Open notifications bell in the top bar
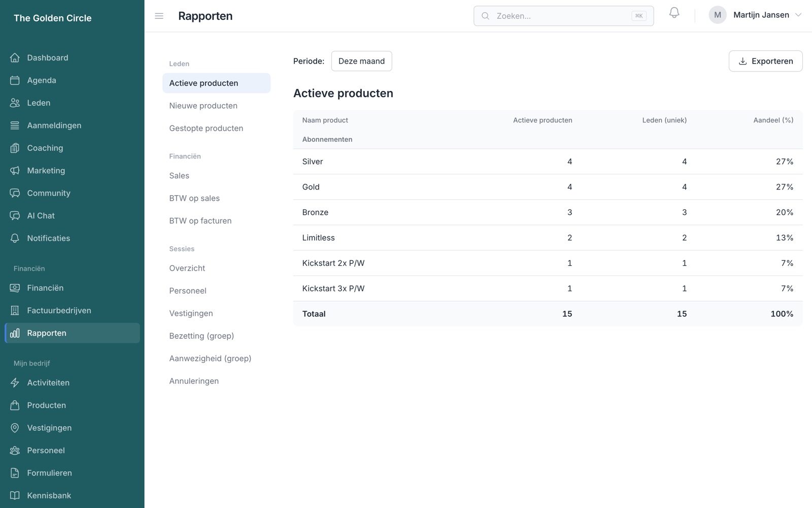The image size is (812, 508). tap(674, 13)
